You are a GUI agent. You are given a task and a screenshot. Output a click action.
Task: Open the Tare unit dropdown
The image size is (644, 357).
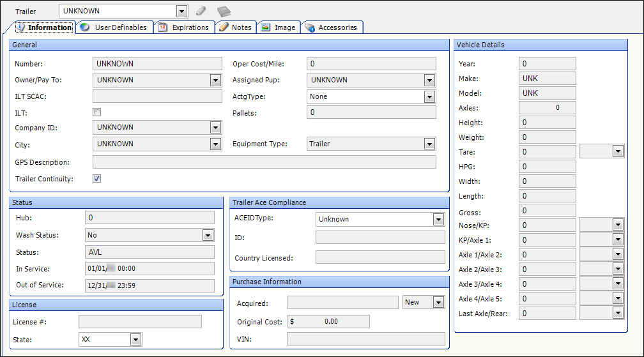tap(617, 152)
